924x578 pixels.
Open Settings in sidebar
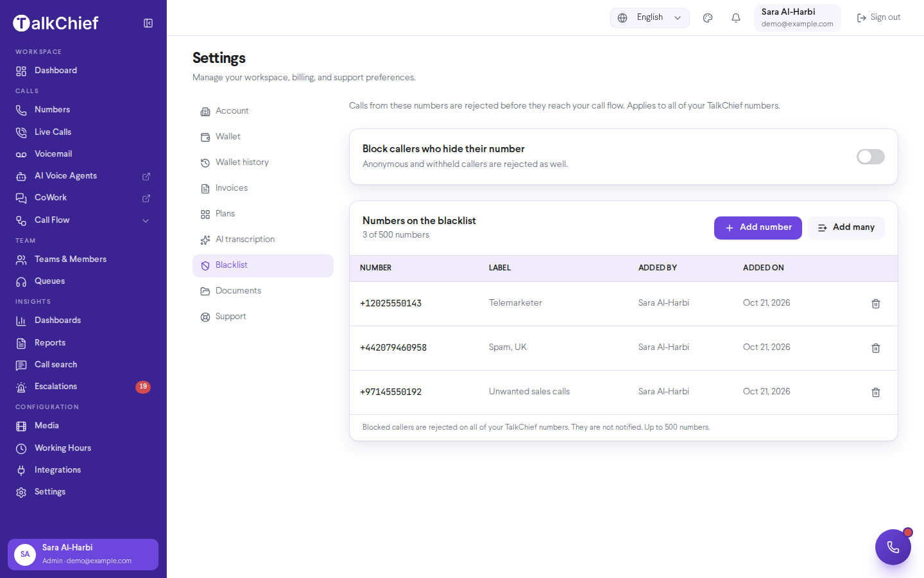tap(83, 492)
